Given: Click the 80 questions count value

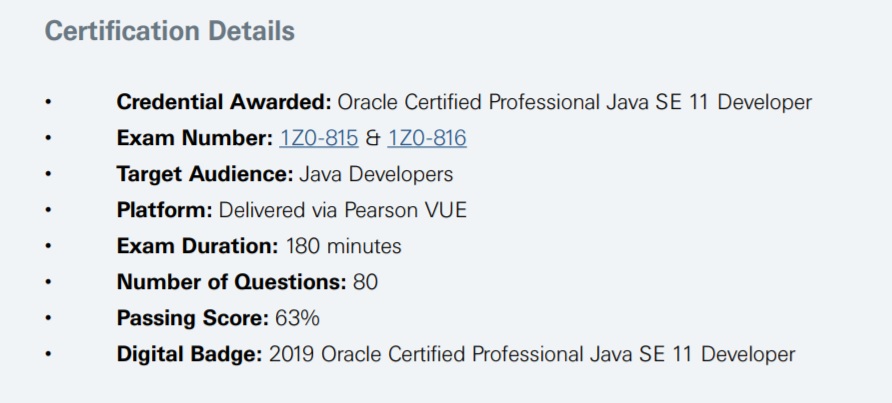Looking at the screenshot, I should (365, 282).
